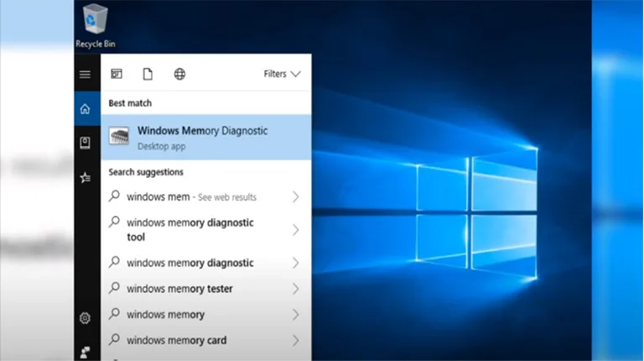Click magnifier icon beside 'windows memory tester'
644x361 pixels.
[114, 288]
